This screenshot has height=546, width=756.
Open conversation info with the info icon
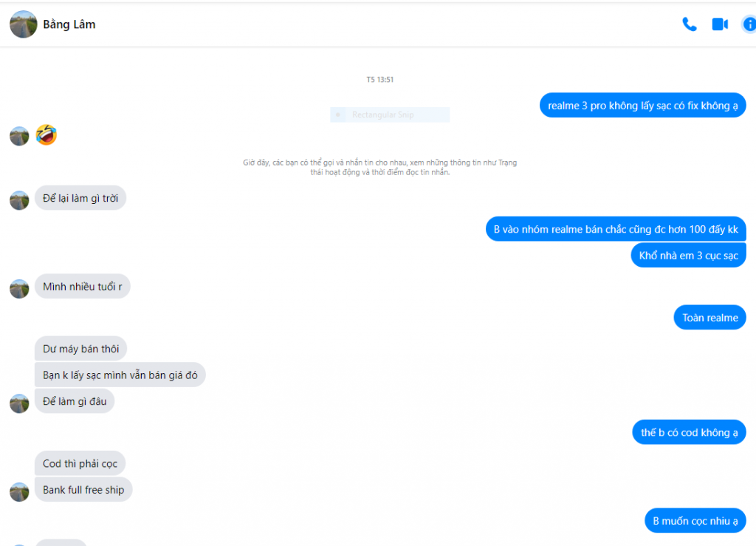tap(749, 24)
